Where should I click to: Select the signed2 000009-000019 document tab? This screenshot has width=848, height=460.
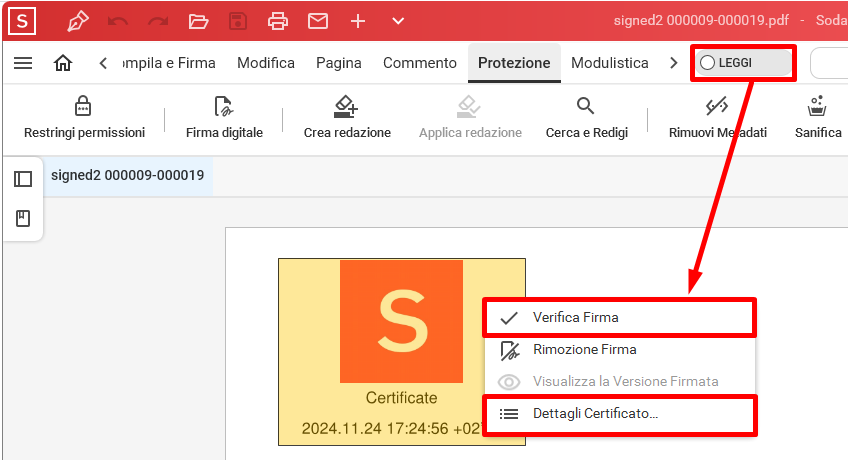pos(128,176)
